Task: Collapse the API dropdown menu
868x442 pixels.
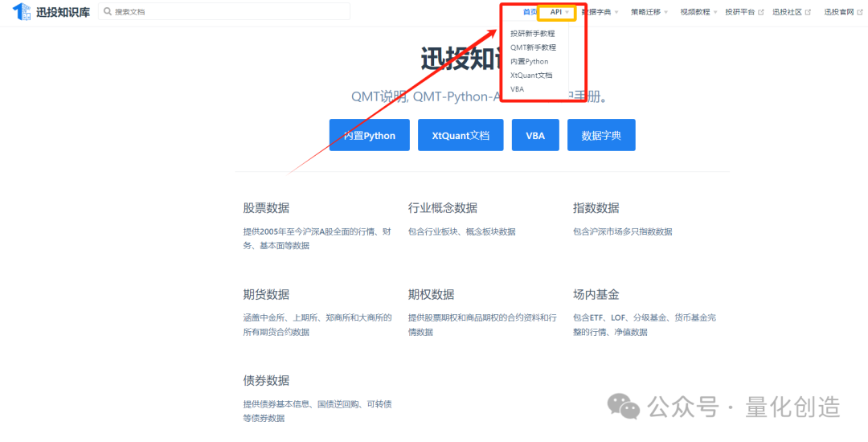Action: [559, 11]
